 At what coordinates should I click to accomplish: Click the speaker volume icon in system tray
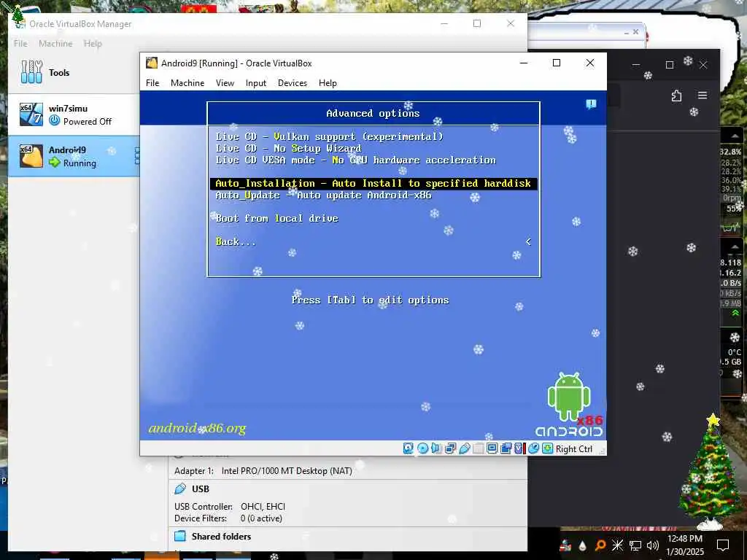coord(653,545)
